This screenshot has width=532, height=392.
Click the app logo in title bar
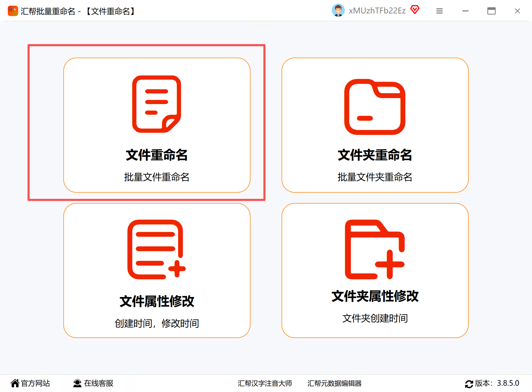[13, 11]
